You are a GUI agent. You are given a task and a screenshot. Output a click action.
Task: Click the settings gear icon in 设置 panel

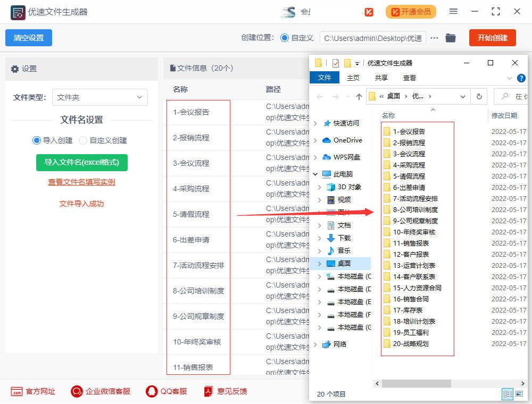pos(14,69)
